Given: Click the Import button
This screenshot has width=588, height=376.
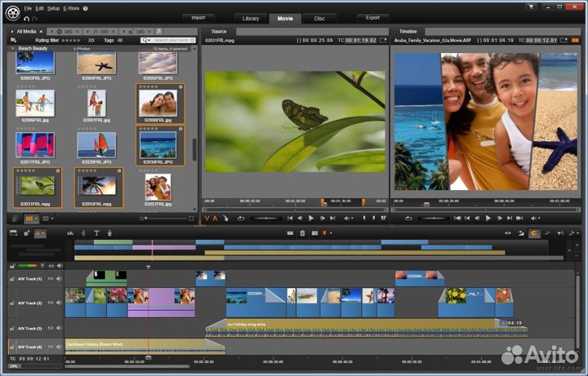Looking at the screenshot, I should pyautogui.click(x=198, y=18).
